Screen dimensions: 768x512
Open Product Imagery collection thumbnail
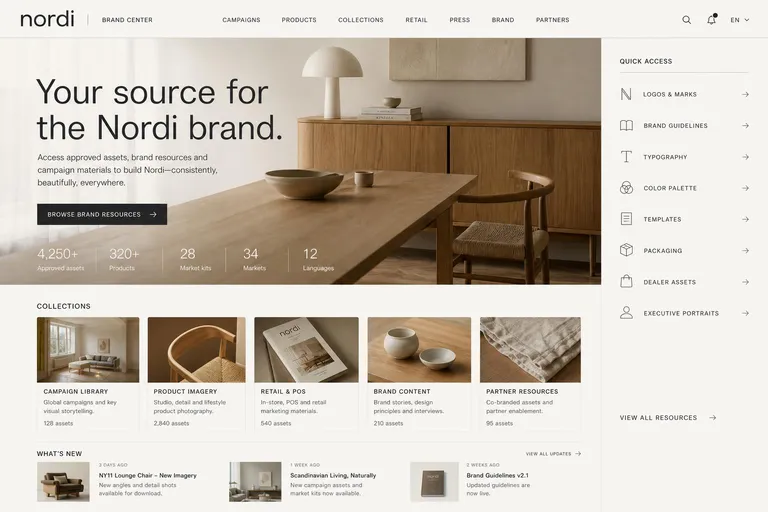click(196, 349)
